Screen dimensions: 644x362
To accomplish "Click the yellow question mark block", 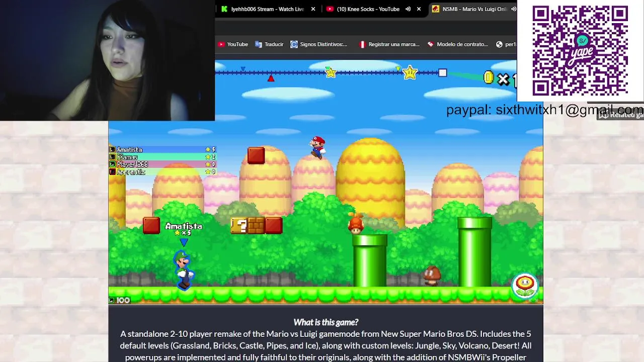I will point(239,226).
